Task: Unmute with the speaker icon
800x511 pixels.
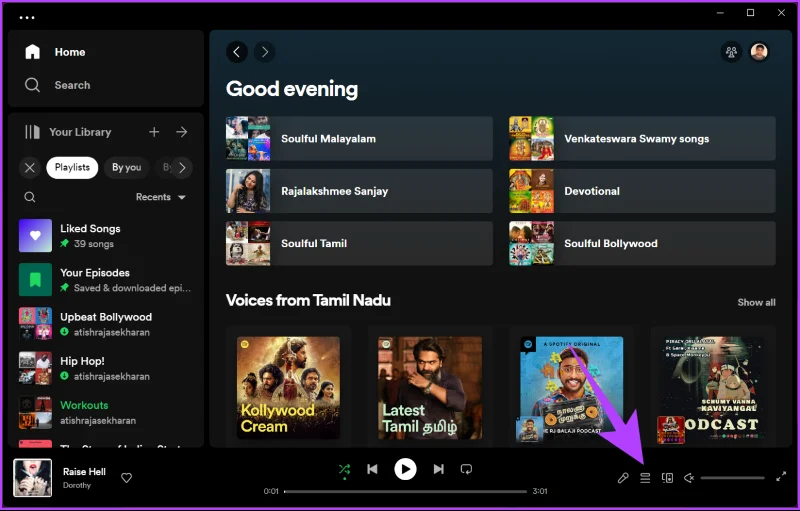Action: (x=689, y=478)
